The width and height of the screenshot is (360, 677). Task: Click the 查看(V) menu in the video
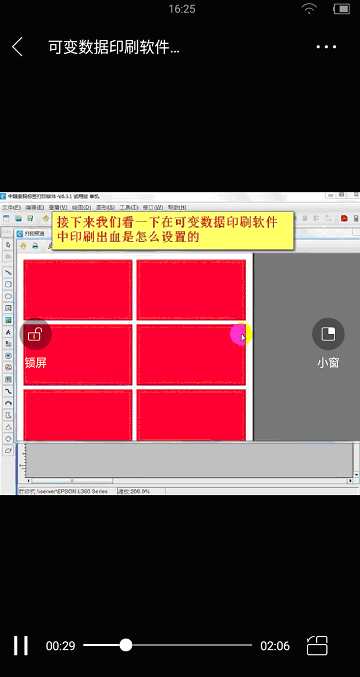[x=58, y=207]
